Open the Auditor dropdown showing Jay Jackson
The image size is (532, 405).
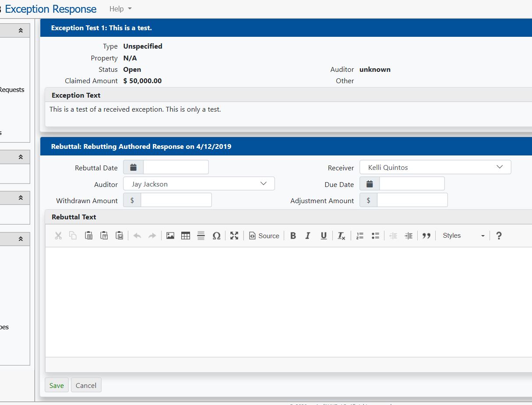[199, 184]
